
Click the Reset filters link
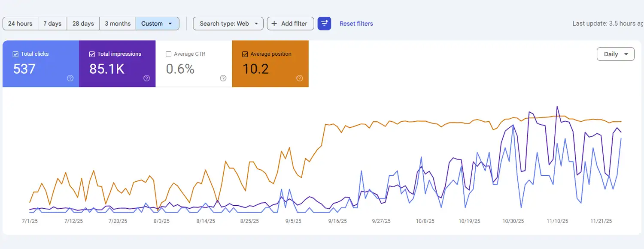click(356, 24)
